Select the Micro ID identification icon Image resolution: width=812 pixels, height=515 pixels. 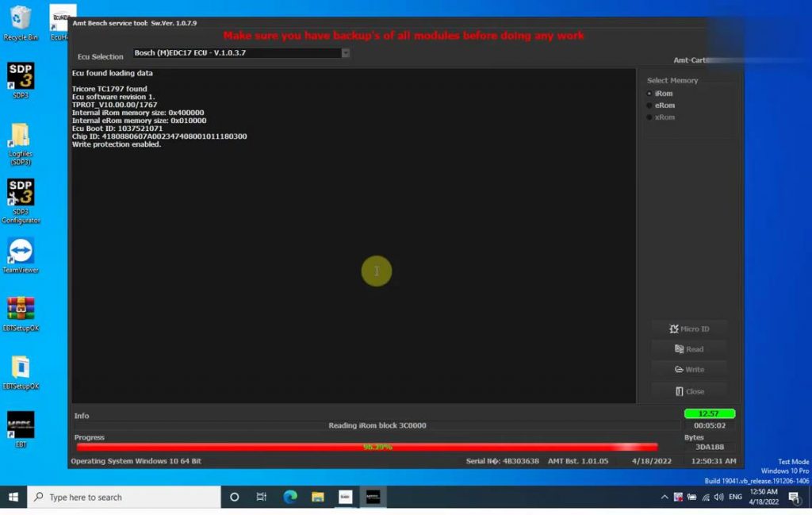(x=688, y=329)
